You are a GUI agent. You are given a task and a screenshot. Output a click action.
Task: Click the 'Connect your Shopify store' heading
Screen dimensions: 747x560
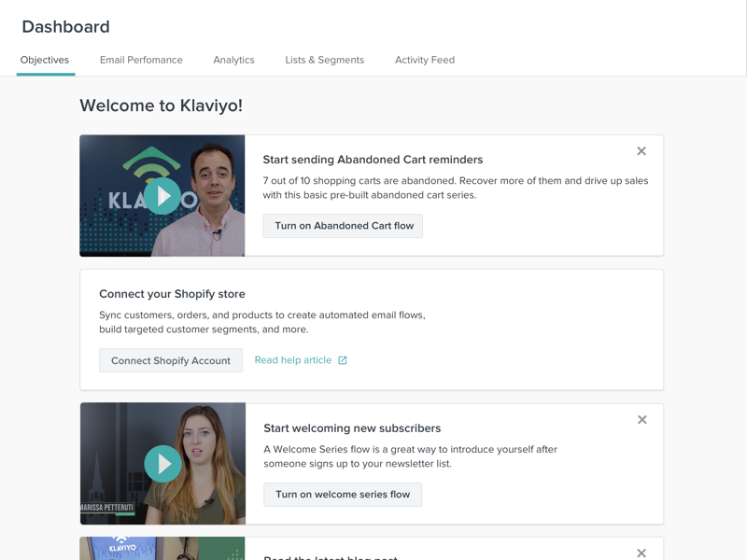pos(172,294)
